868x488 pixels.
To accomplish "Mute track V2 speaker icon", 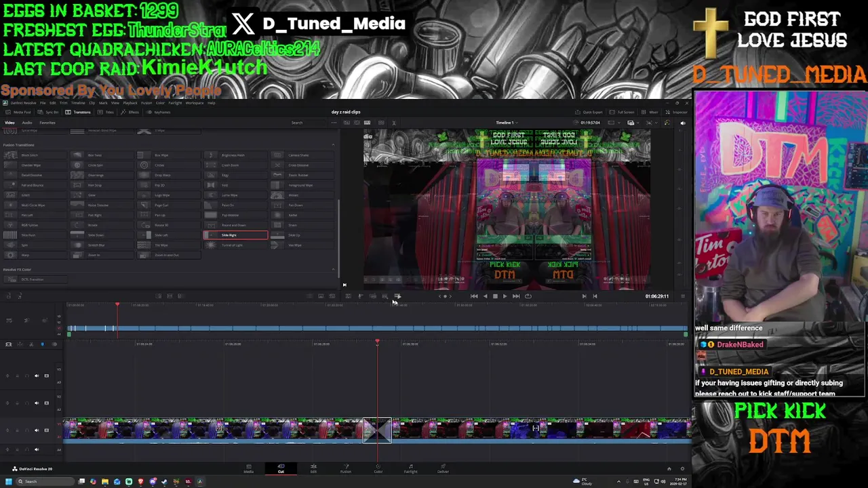I will [37, 403].
